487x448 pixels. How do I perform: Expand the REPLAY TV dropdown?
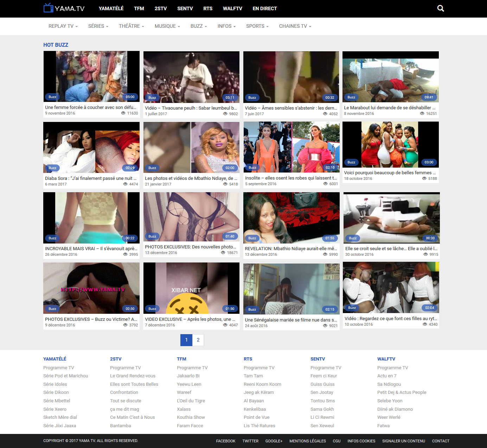[63, 26]
